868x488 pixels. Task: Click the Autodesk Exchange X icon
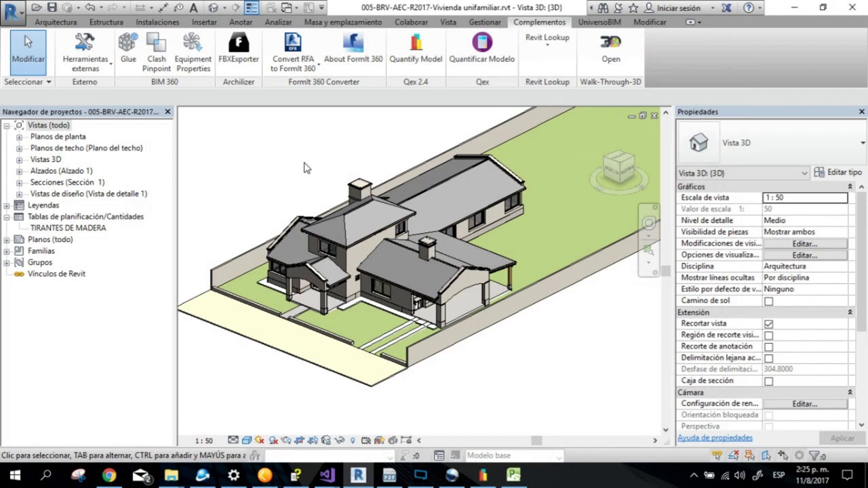tap(726, 8)
